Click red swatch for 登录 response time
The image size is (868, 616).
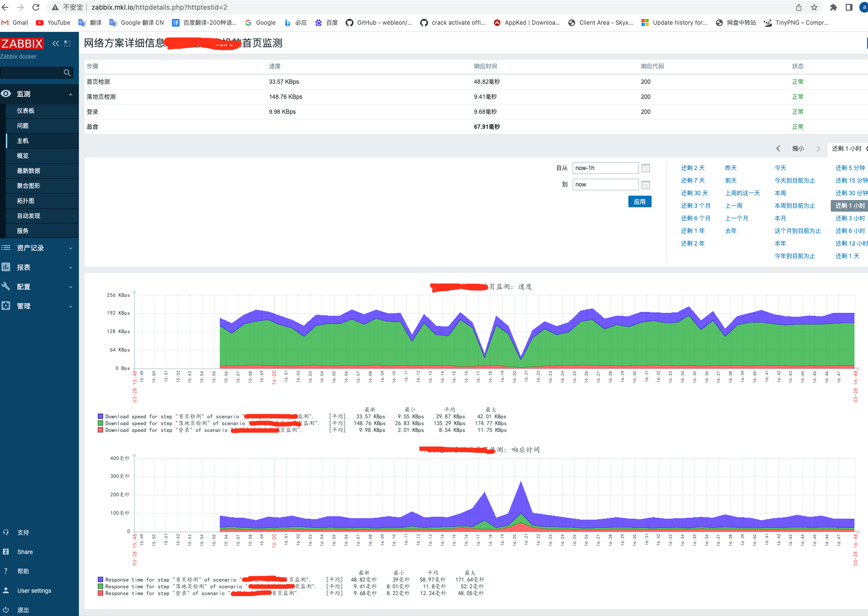101,593
